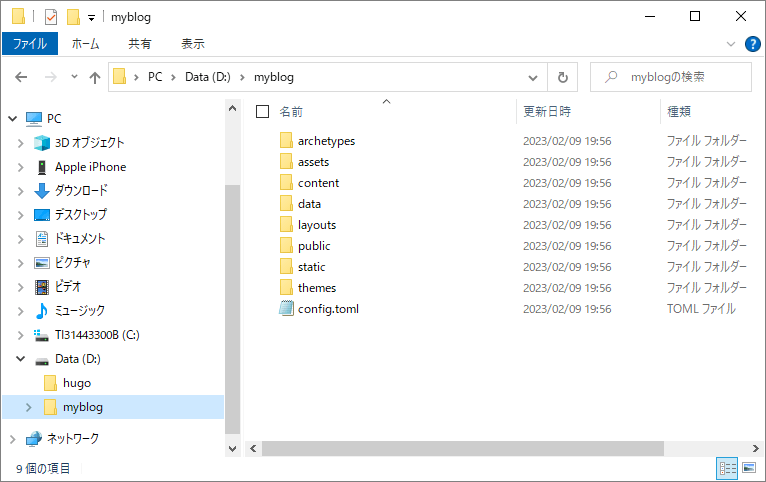766x482 pixels.
Task: Click the Up one level arrow
Action: (95, 77)
